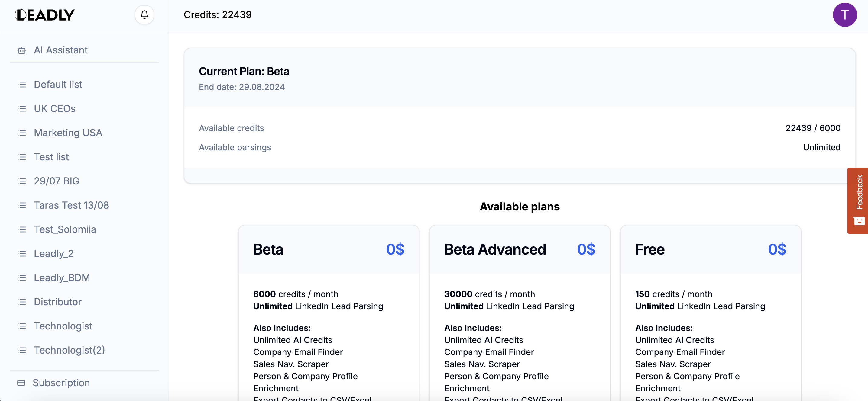Screen dimensions: 868x401
Task: Click the Subscription card icon
Action: coord(21,383)
